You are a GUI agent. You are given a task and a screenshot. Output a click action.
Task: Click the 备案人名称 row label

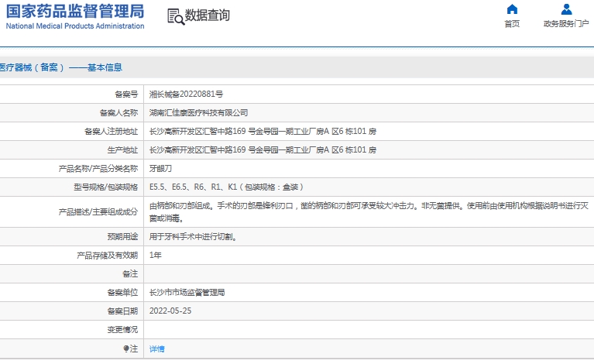[x=118, y=112]
